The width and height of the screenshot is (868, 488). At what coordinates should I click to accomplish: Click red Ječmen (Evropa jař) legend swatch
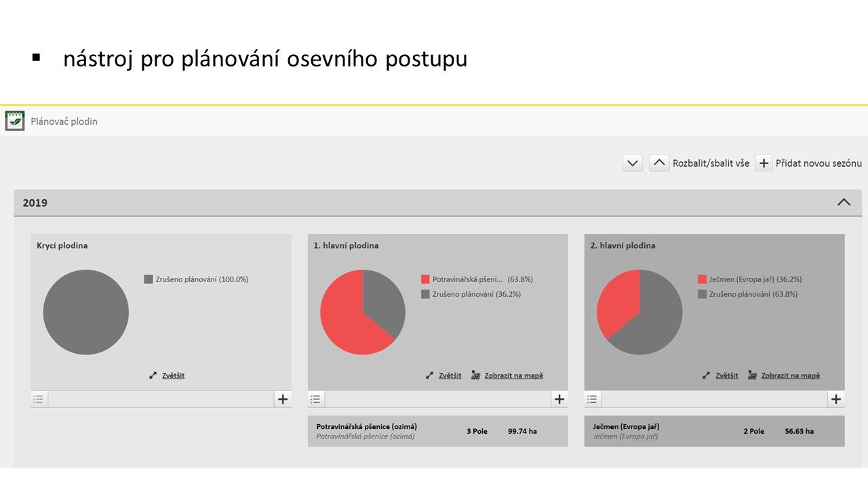point(702,279)
